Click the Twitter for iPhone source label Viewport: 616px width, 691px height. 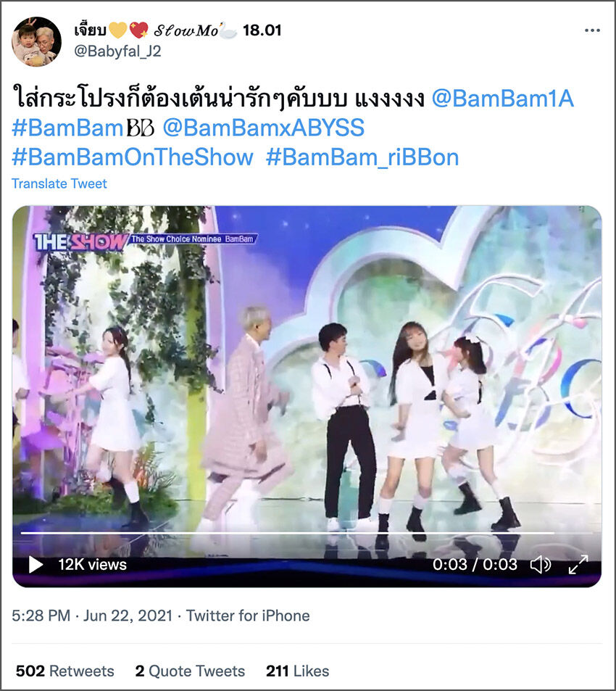coord(248,615)
